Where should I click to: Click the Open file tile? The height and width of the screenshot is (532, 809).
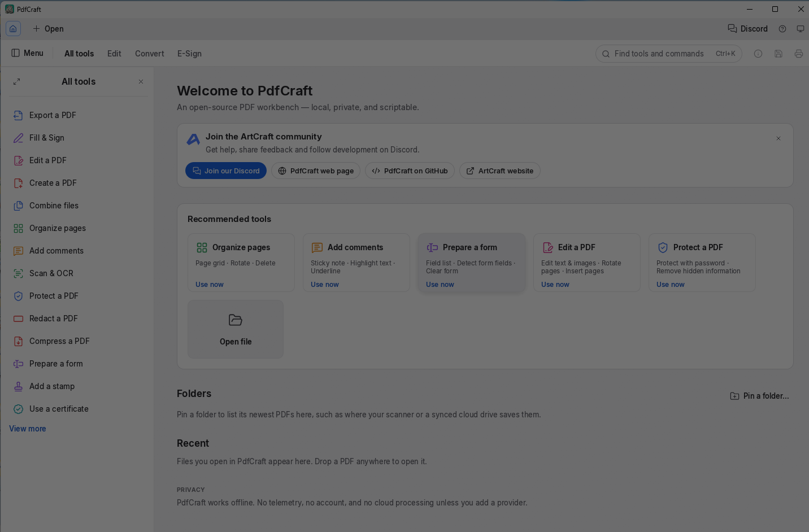236,329
